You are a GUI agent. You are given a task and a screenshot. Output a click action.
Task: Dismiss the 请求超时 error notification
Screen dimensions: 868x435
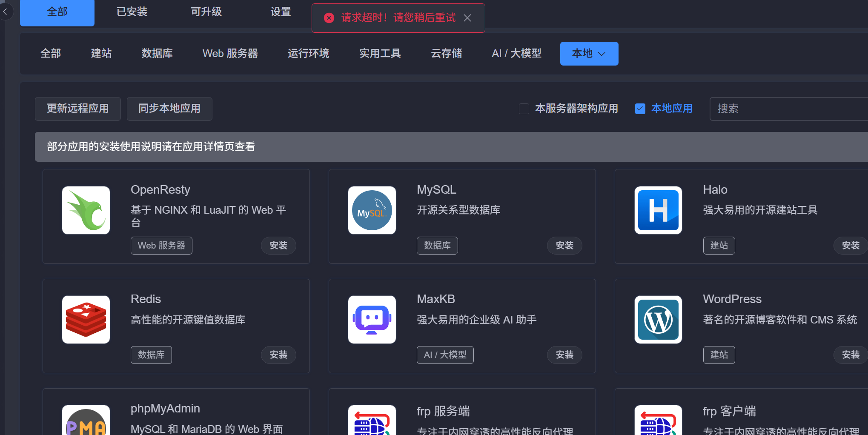467,18
